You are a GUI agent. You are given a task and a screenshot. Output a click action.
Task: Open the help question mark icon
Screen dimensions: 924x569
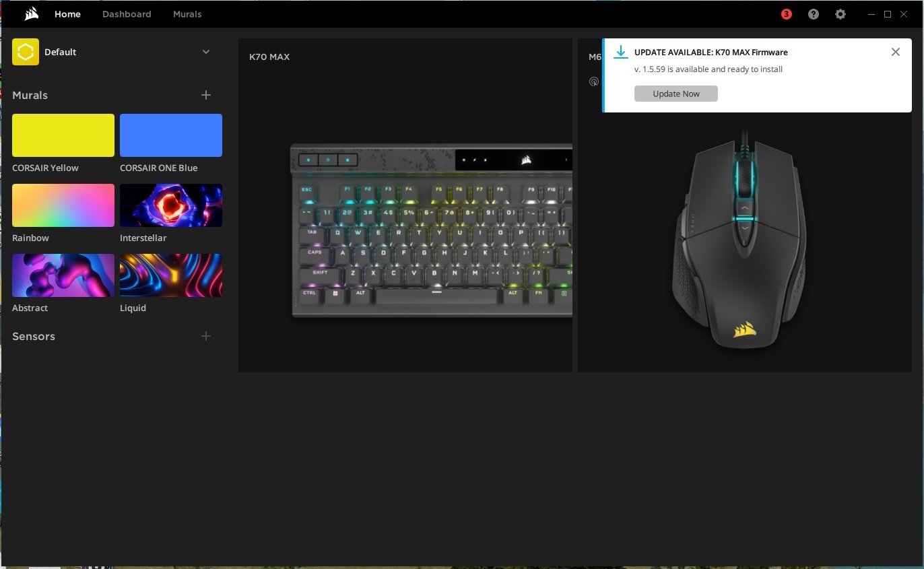tap(814, 14)
